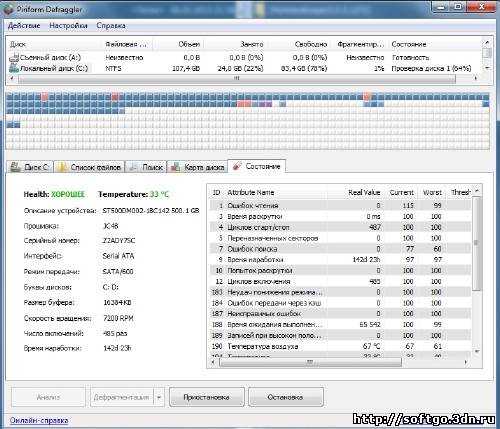Click the Temperature 33 °C value
Viewport: 500px width, 429px height.
[159, 194]
